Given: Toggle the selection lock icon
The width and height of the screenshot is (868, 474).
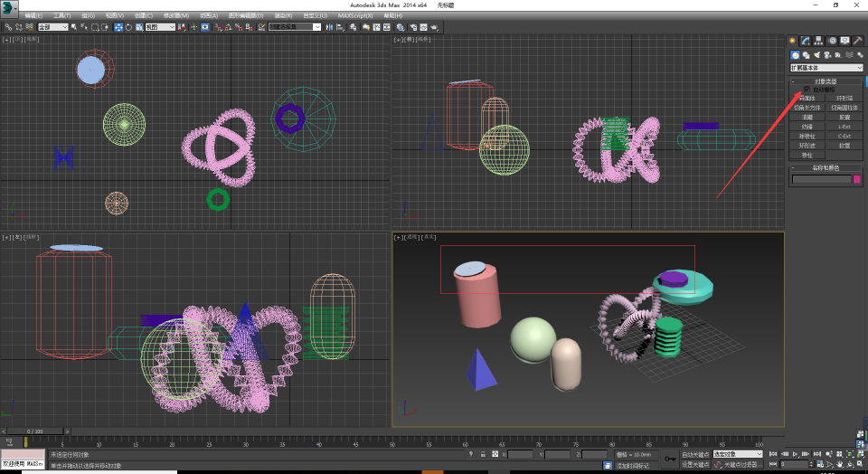Looking at the screenshot, I should (482, 454).
